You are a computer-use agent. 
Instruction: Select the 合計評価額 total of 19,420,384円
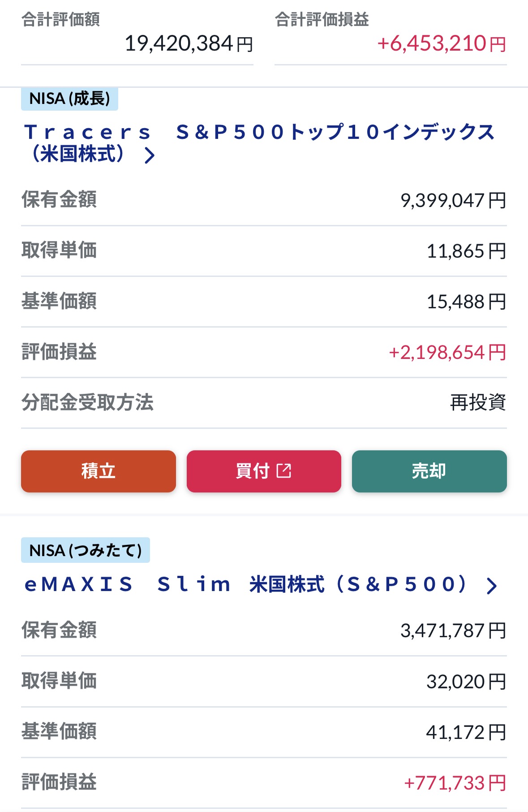click(189, 44)
